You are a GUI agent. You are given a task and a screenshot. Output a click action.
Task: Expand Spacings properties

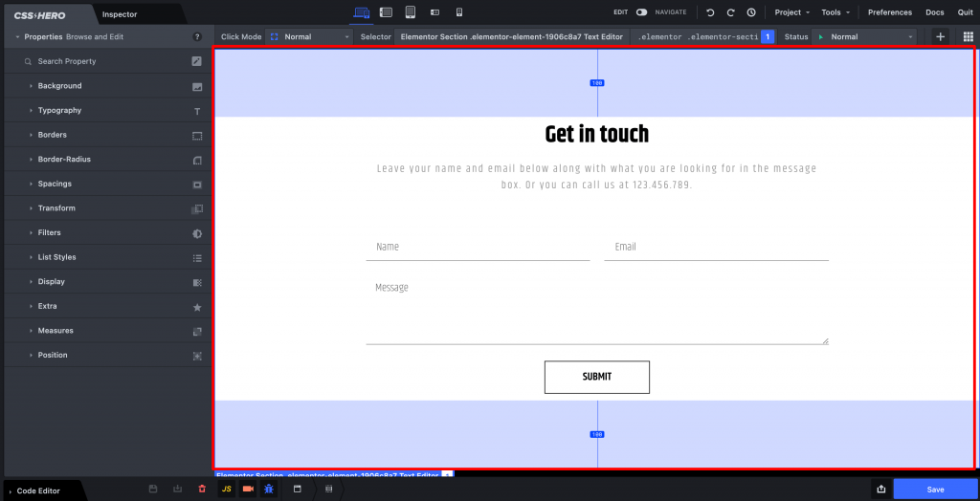click(107, 184)
